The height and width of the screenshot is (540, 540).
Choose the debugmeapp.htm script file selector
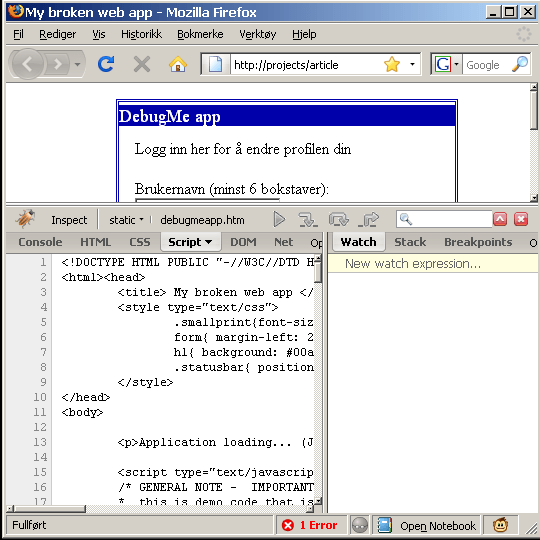[202, 220]
